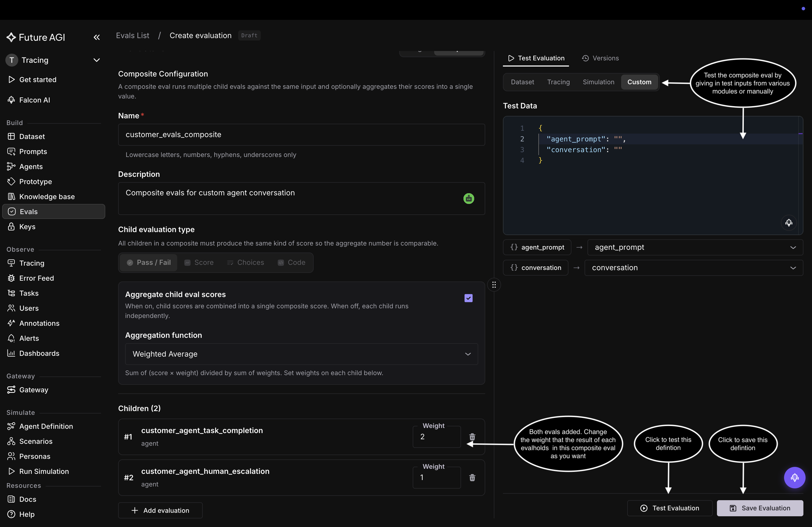This screenshot has width=812, height=527.
Task: Open Docs under Resources
Action: pyautogui.click(x=28, y=499)
